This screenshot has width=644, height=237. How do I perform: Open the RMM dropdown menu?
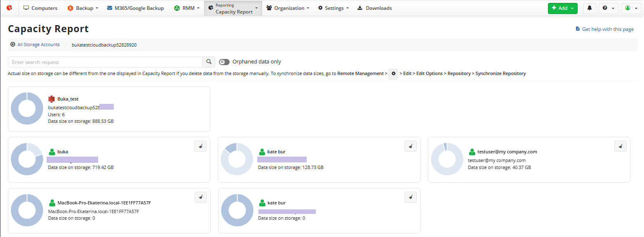click(x=187, y=8)
